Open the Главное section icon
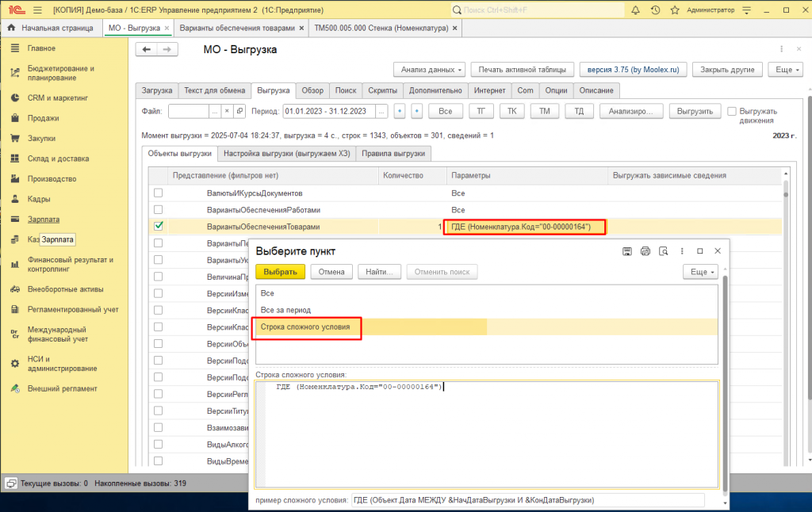 point(15,48)
